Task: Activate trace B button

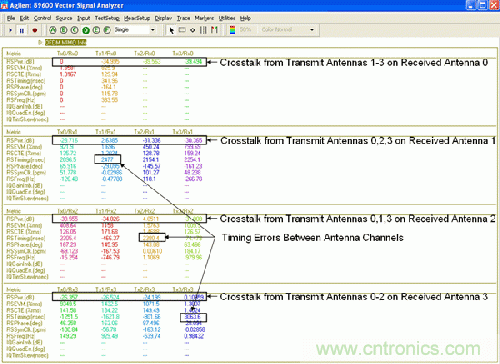Action: tap(64, 30)
